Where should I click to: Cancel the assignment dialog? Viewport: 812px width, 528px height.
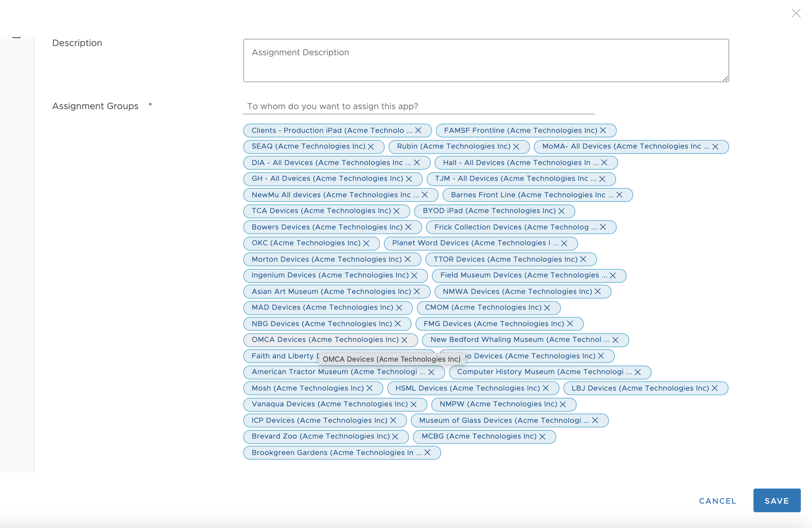(718, 501)
